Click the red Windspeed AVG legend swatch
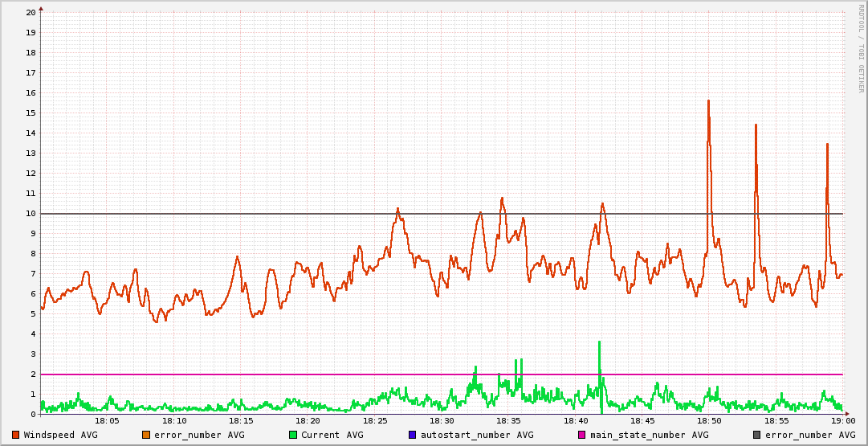The width and height of the screenshot is (868, 446). point(16,435)
